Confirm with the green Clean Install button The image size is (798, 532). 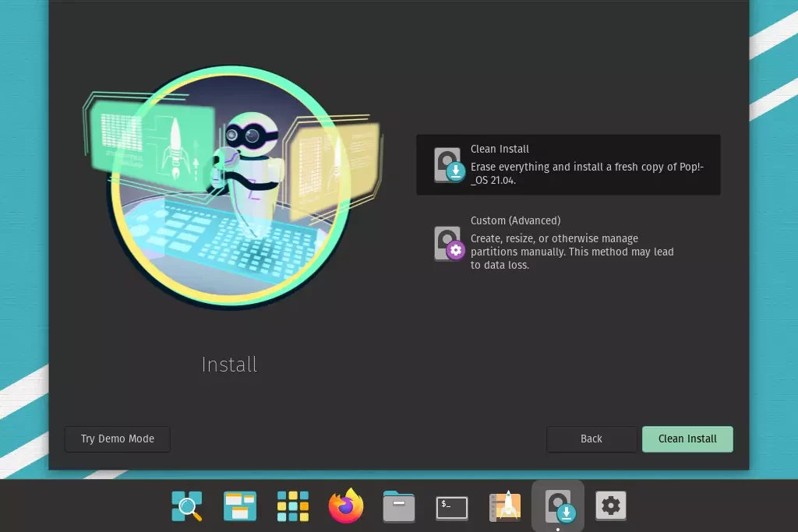tap(687, 439)
